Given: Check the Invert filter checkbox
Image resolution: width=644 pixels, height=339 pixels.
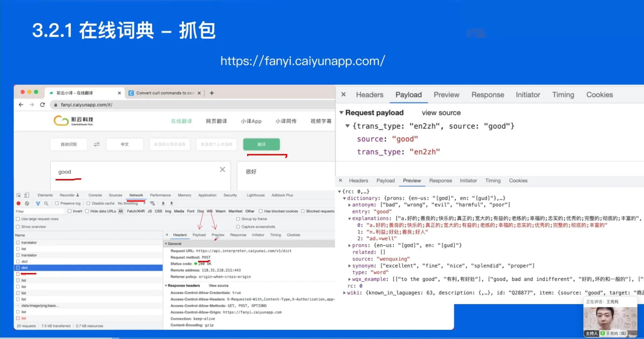Looking at the screenshot, I should pos(69,211).
